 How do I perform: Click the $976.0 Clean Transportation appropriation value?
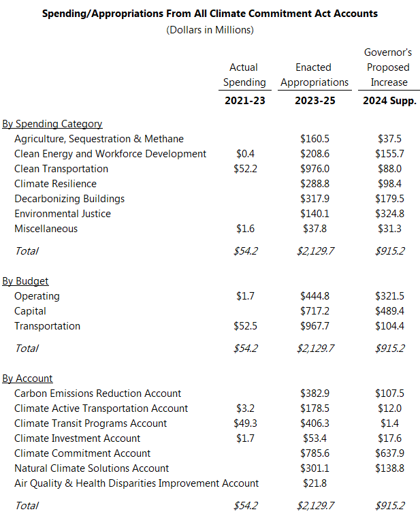point(314,169)
